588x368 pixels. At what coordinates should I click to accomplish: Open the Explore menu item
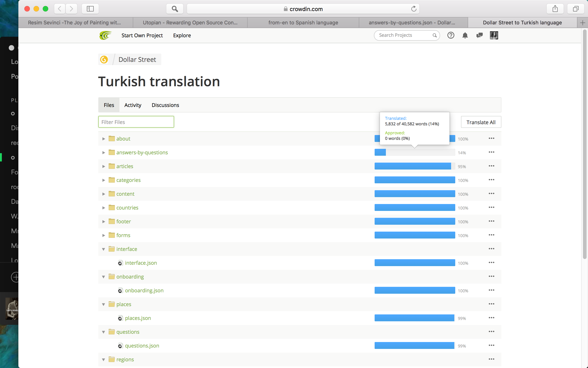(182, 35)
